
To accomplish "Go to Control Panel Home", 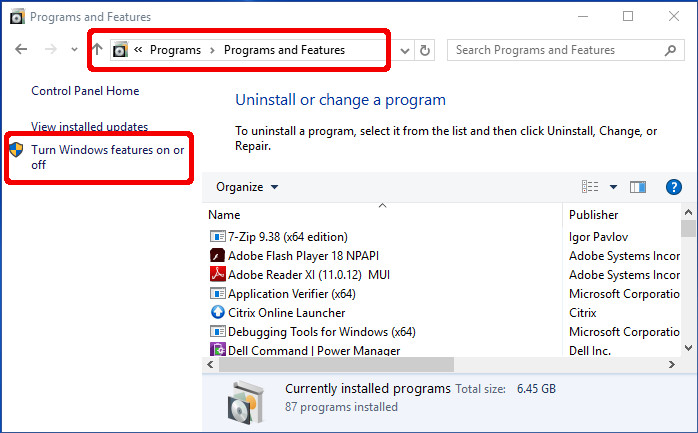I will tap(85, 91).
